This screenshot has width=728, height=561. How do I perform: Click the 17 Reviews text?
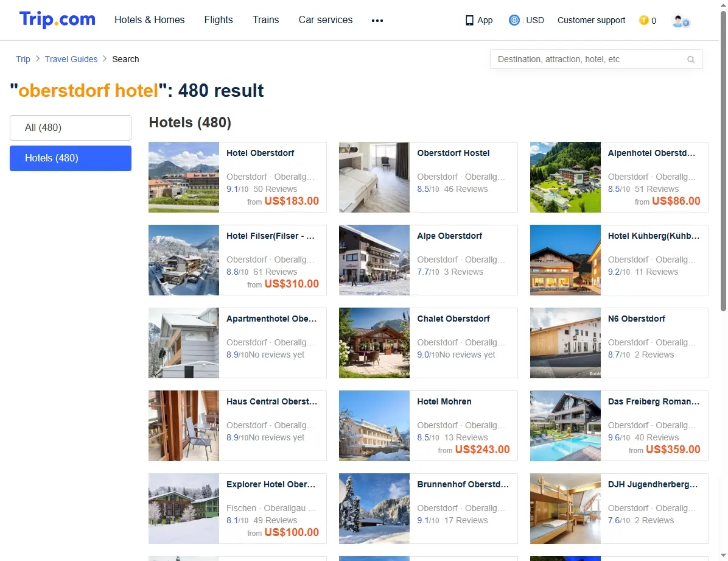click(466, 521)
